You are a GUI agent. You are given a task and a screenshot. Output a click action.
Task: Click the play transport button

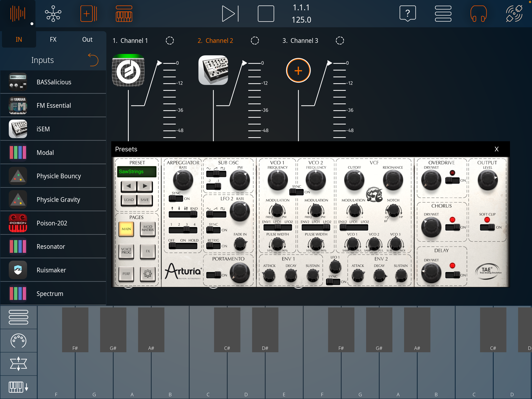click(230, 14)
